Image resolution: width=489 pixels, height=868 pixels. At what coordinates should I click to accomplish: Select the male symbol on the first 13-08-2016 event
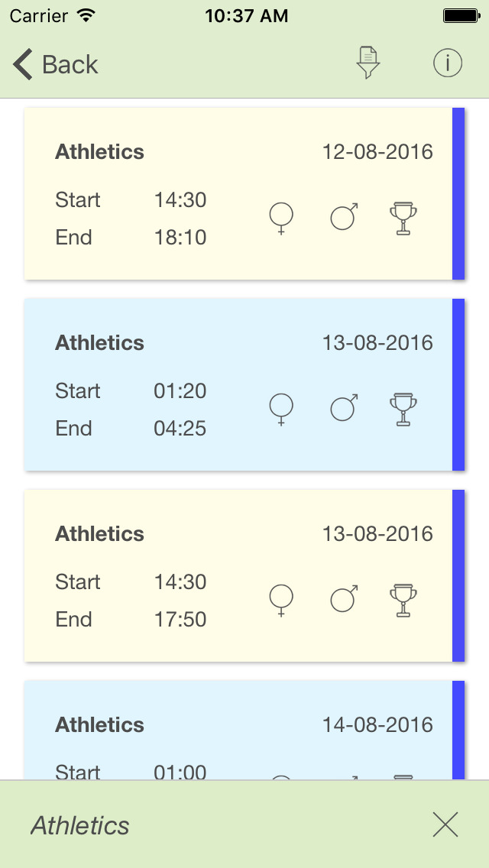342,409
